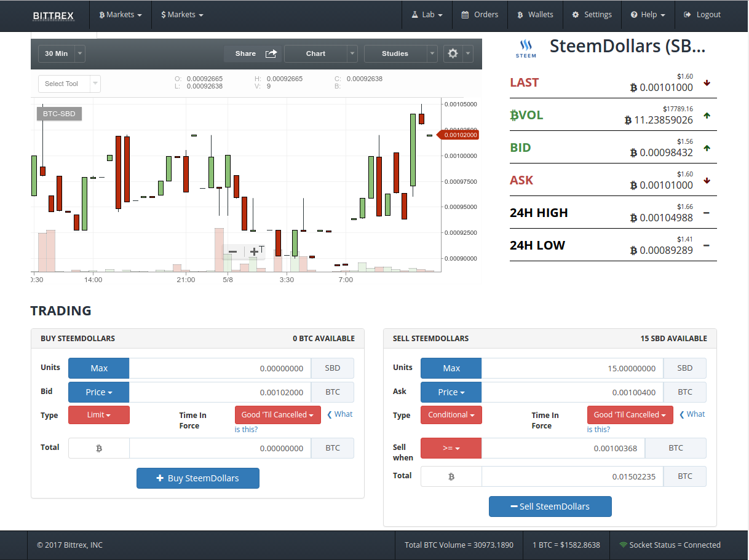The image size is (749, 560).
Task: Open chart gear settings icon
Action: [453, 53]
